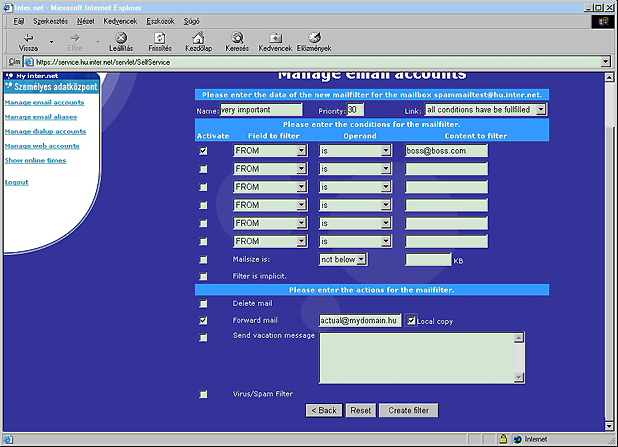
Task: Open favorites with the Kedvencek toolbar icon
Action: point(275,38)
